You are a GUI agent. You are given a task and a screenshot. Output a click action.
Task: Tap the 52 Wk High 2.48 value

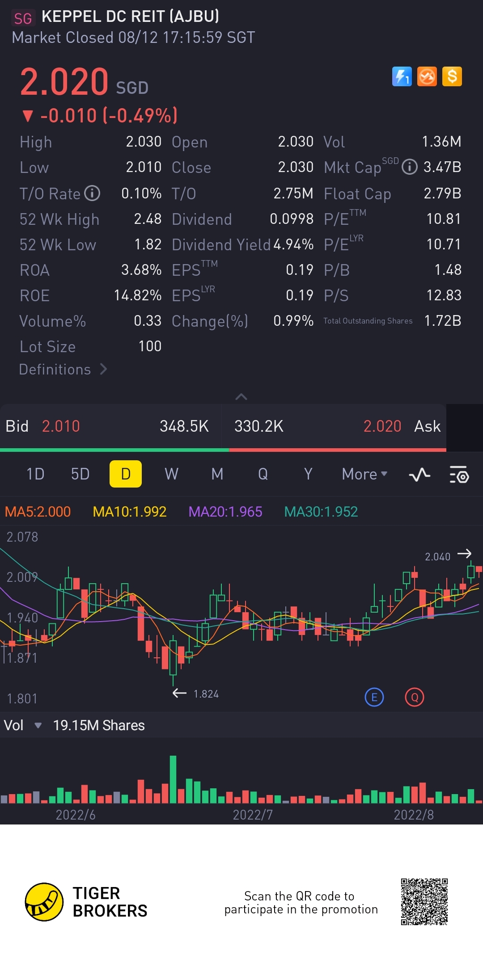coord(148,219)
